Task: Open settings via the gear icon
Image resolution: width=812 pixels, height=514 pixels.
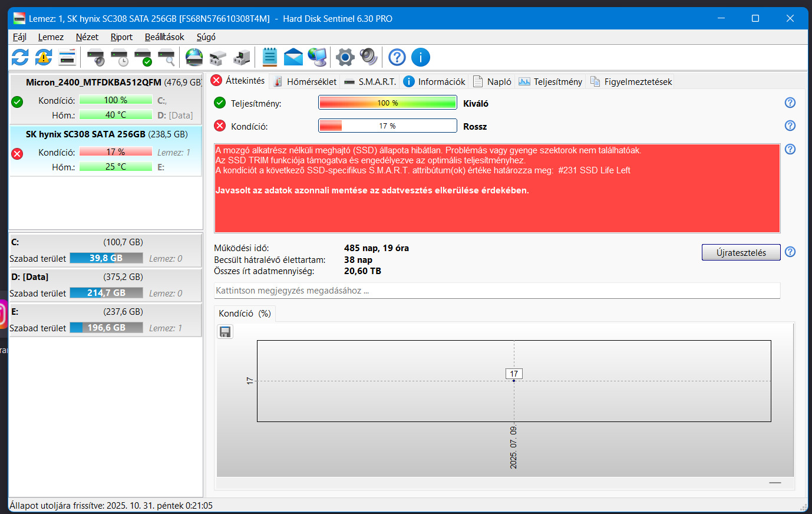Action: point(345,57)
